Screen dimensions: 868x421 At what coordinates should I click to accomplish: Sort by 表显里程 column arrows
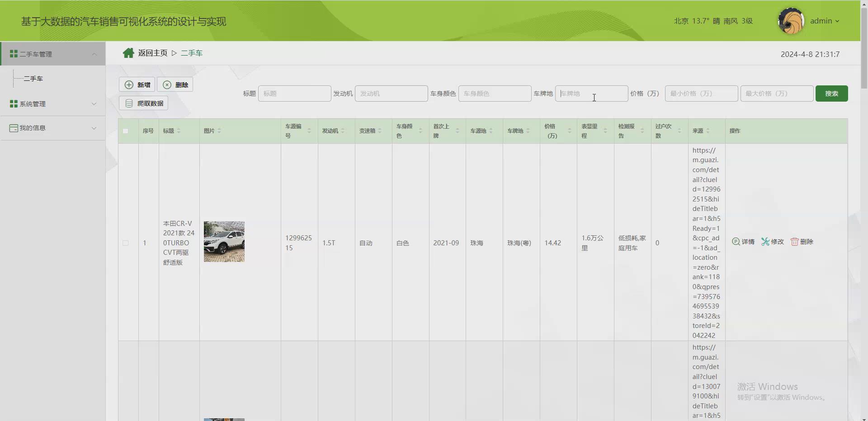click(605, 131)
